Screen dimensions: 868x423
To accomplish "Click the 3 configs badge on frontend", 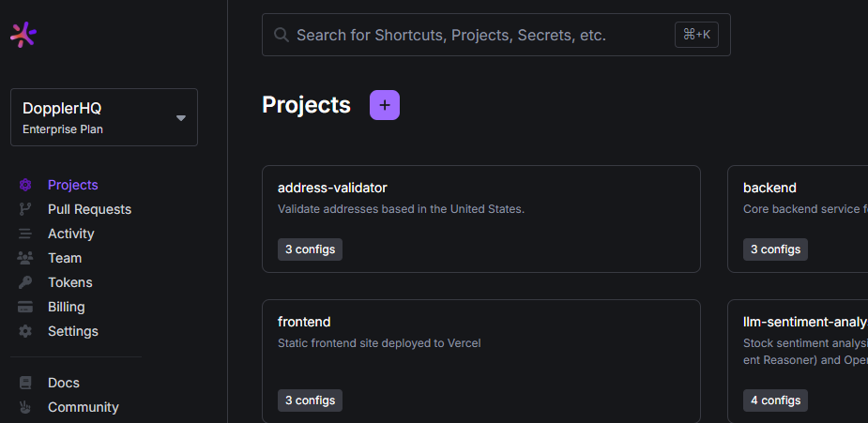I will click(x=310, y=400).
